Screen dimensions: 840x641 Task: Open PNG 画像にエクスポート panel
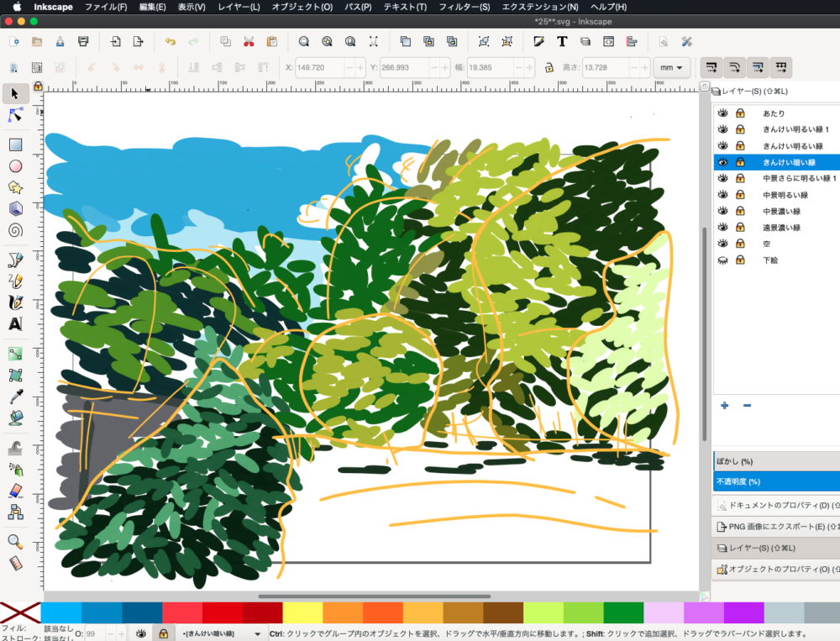coord(777,526)
